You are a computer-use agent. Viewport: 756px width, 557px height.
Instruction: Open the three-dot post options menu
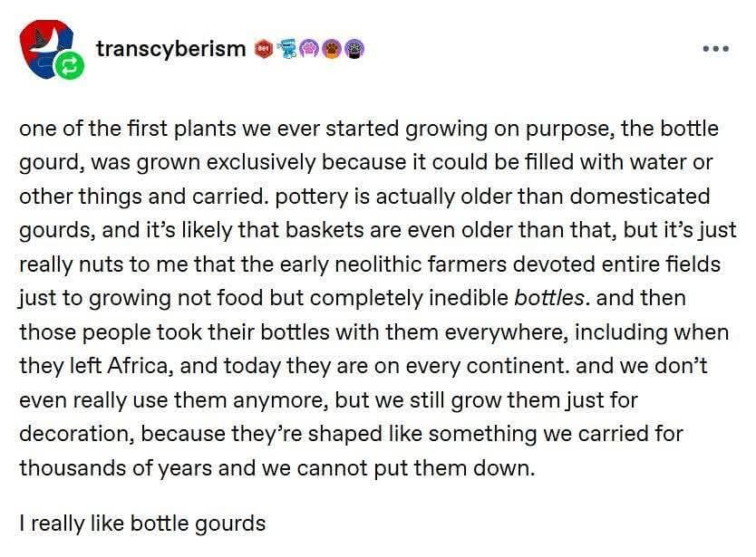tap(716, 48)
